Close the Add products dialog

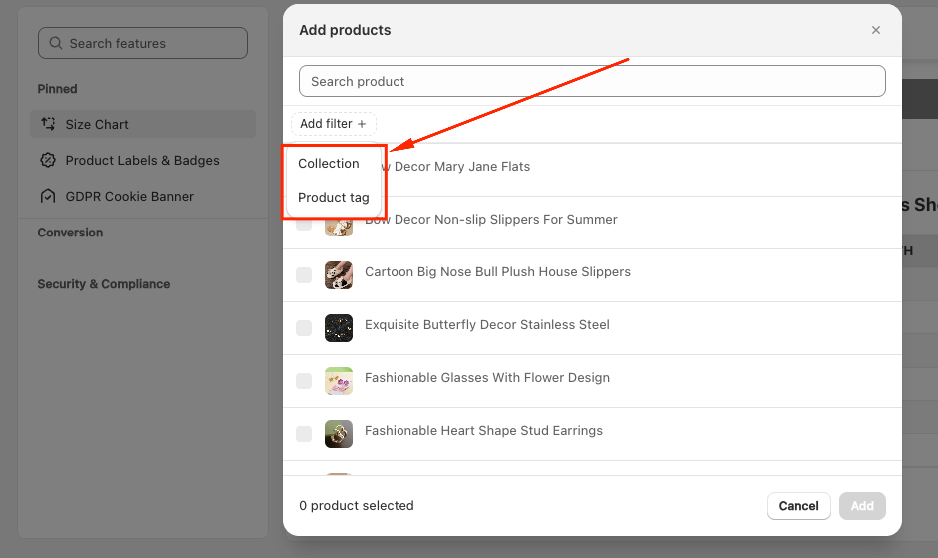click(x=876, y=30)
